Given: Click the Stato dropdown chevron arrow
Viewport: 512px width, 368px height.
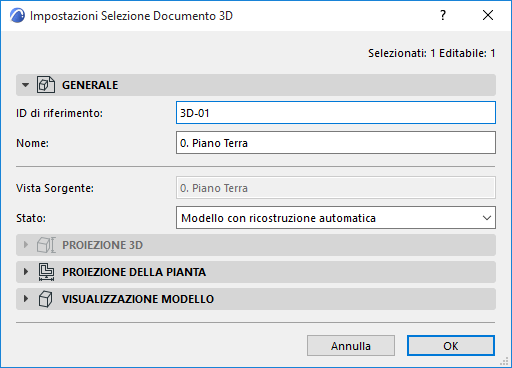Looking at the screenshot, I should pos(487,218).
